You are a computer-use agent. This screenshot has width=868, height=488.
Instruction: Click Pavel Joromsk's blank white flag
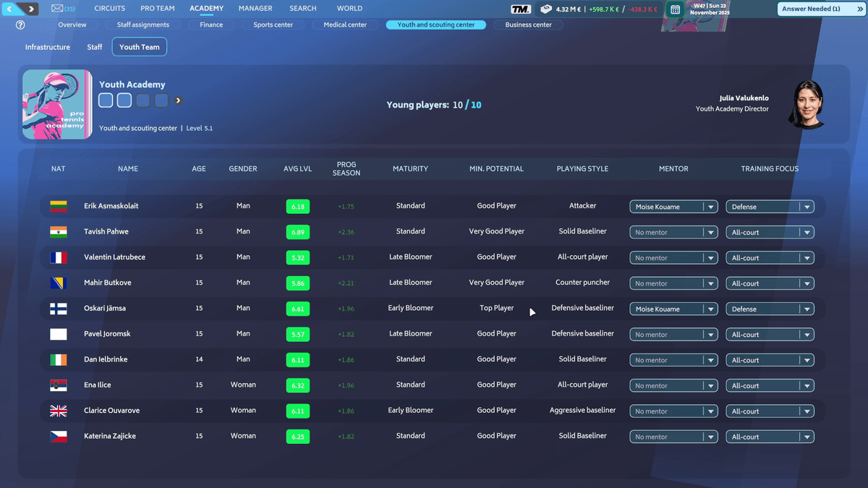pyautogui.click(x=58, y=334)
